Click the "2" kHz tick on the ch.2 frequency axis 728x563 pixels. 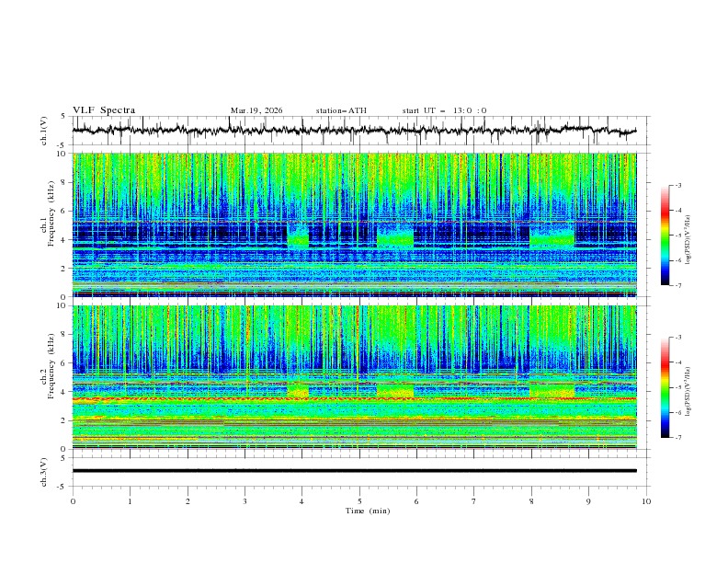coord(64,420)
